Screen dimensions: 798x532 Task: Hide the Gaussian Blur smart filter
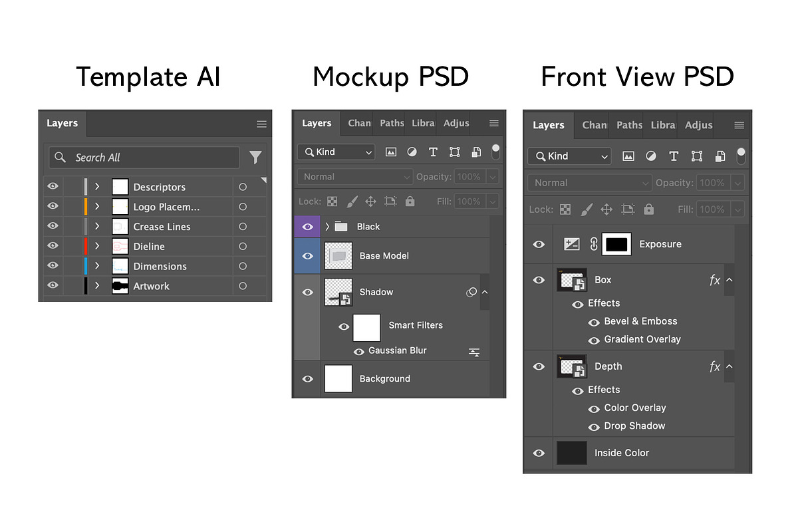point(358,351)
